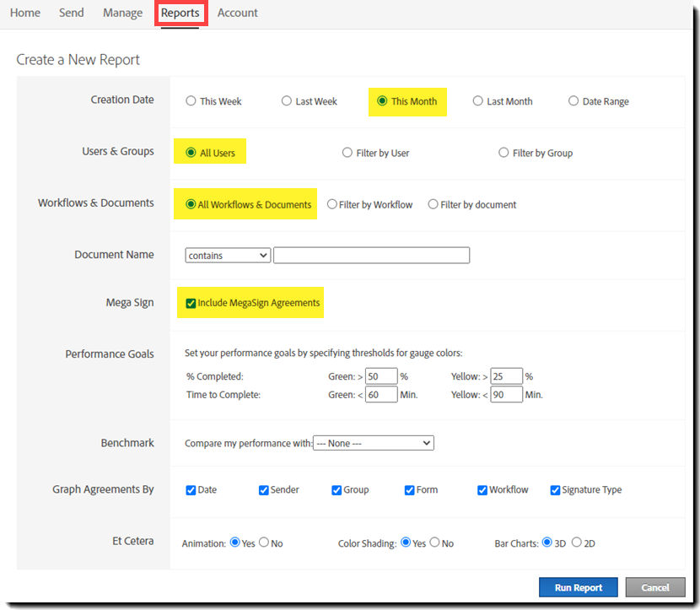This screenshot has width=700, height=610.
Task: Select This Month radio button
Action: pyautogui.click(x=382, y=101)
